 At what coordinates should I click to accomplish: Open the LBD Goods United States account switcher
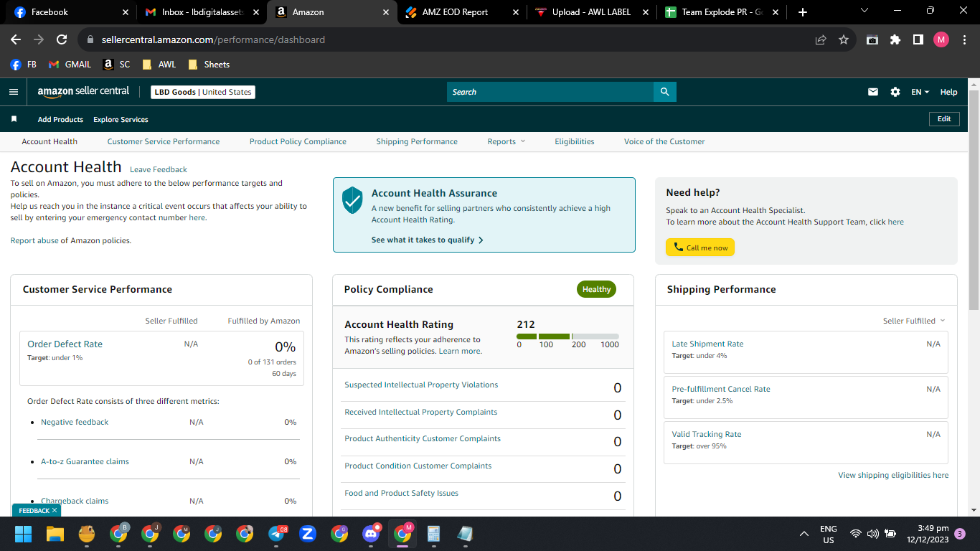(x=203, y=92)
